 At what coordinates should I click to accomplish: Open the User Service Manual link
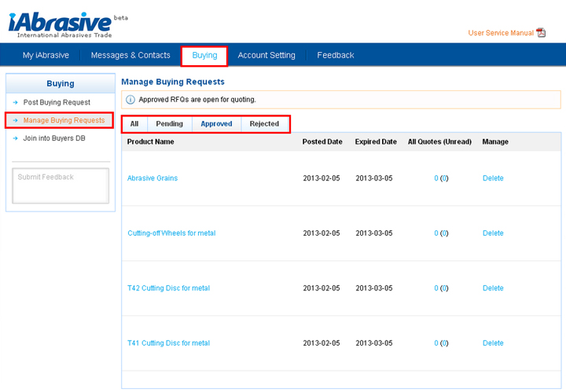500,33
